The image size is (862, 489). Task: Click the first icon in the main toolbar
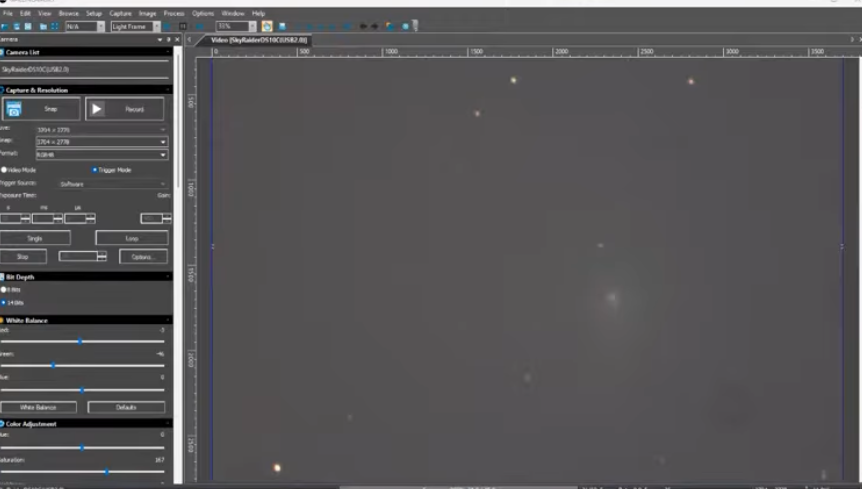4,26
